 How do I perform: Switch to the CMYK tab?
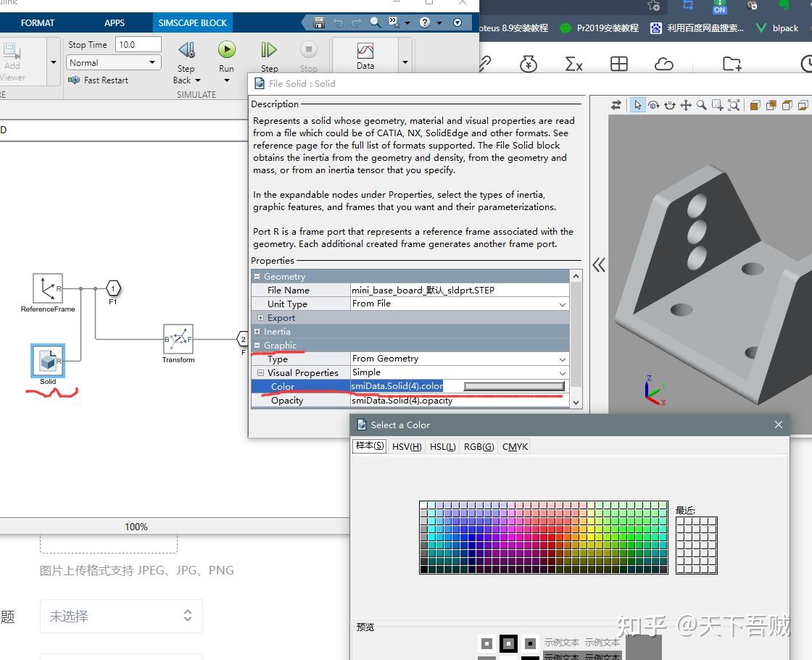(x=515, y=447)
